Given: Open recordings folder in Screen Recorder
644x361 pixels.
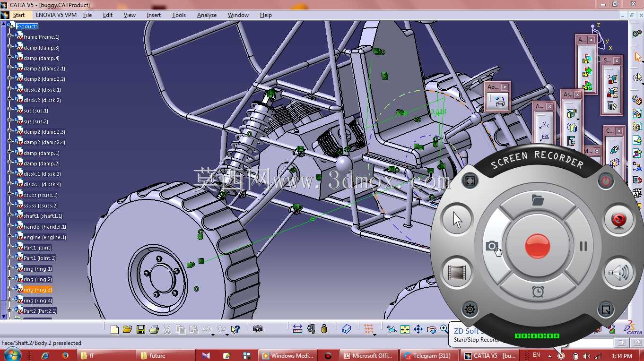Looking at the screenshot, I should [538, 200].
